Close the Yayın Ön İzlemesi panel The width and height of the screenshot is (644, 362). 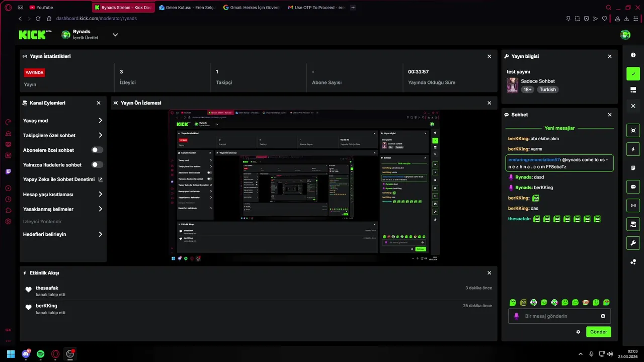coord(489,103)
